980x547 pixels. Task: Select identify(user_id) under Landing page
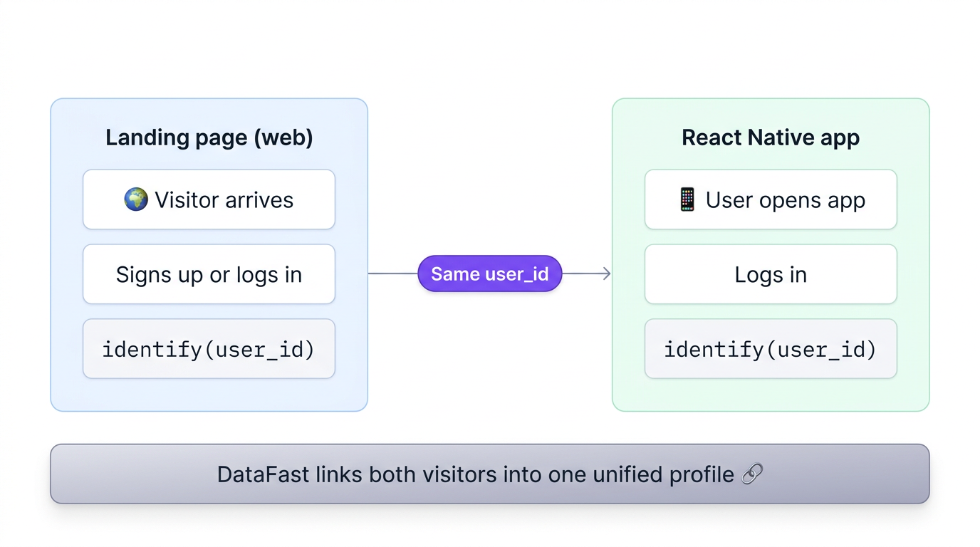[209, 349]
